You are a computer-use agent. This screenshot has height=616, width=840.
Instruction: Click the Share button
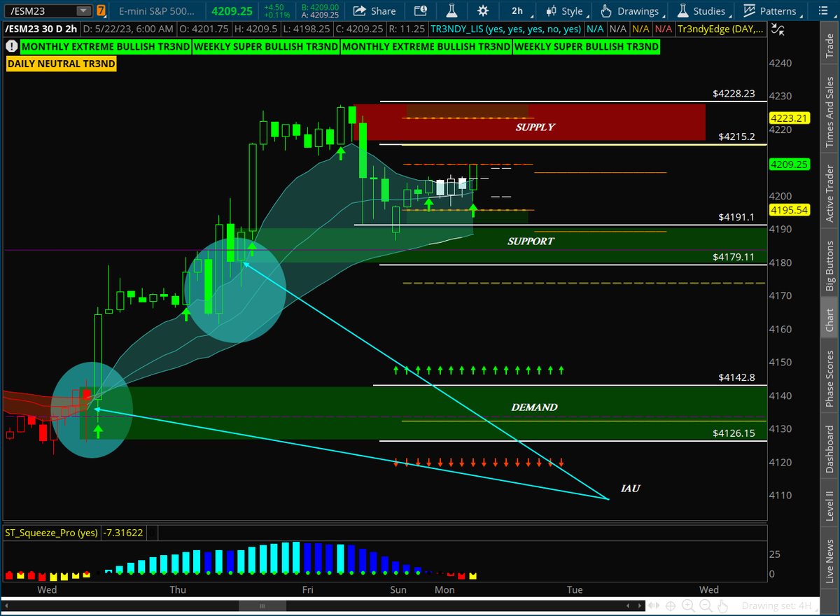pyautogui.click(x=375, y=11)
